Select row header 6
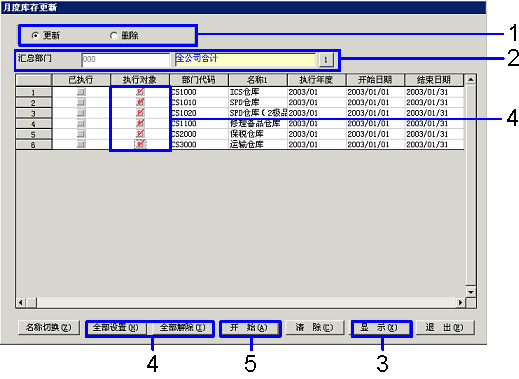 34,145
